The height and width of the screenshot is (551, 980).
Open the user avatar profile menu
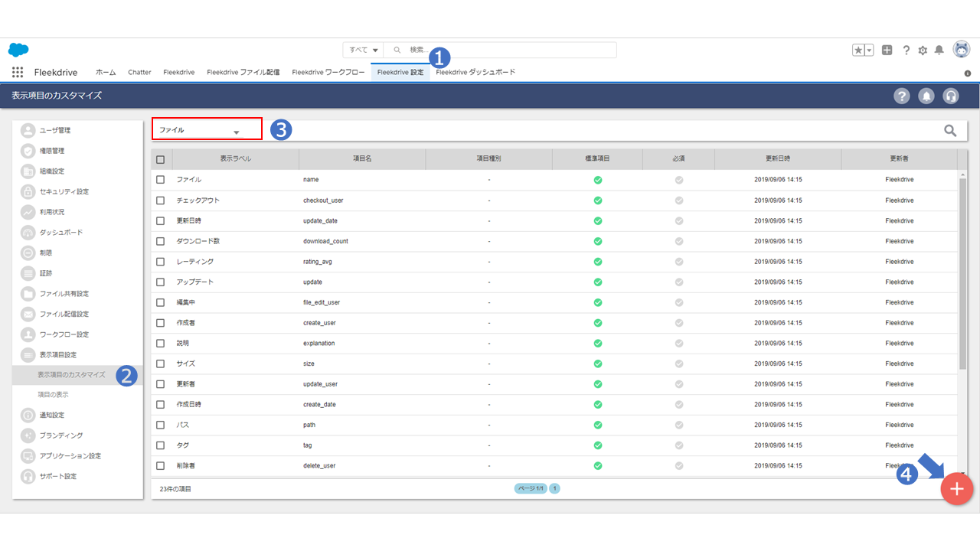pyautogui.click(x=962, y=49)
